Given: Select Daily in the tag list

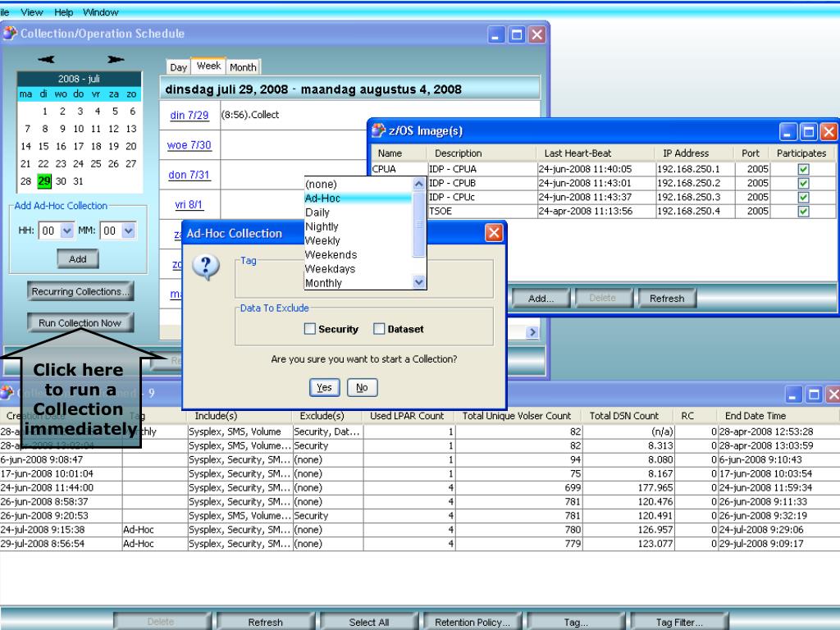Looking at the screenshot, I should pos(358,212).
